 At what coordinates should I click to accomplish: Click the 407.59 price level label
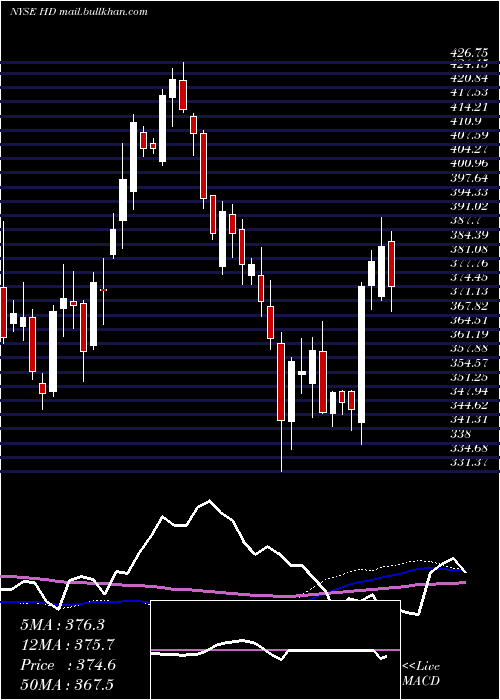tap(469, 135)
